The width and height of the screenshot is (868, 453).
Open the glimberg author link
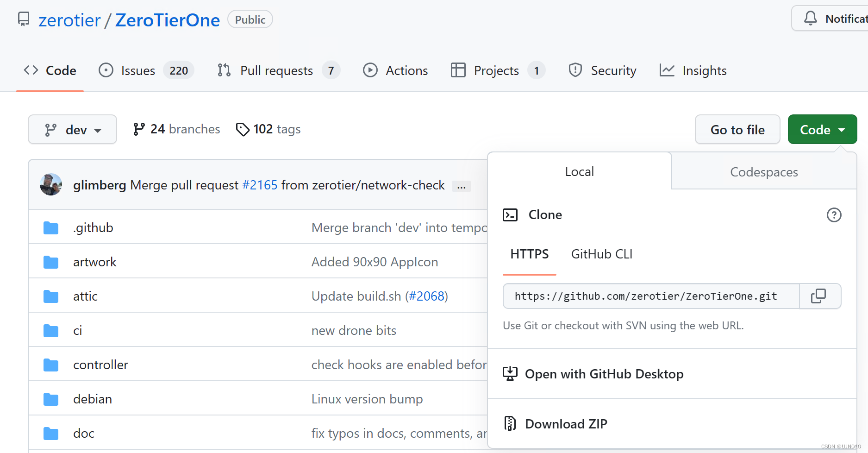(100, 185)
